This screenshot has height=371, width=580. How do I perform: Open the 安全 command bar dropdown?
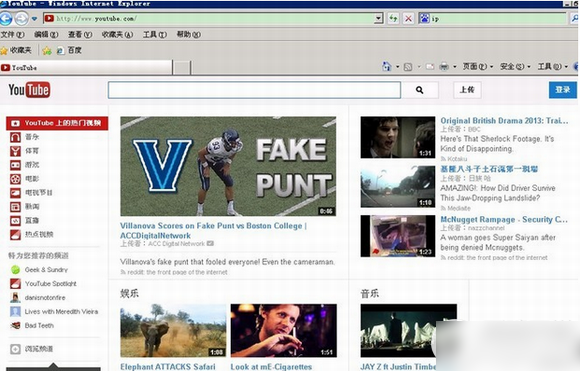tap(515, 67)
